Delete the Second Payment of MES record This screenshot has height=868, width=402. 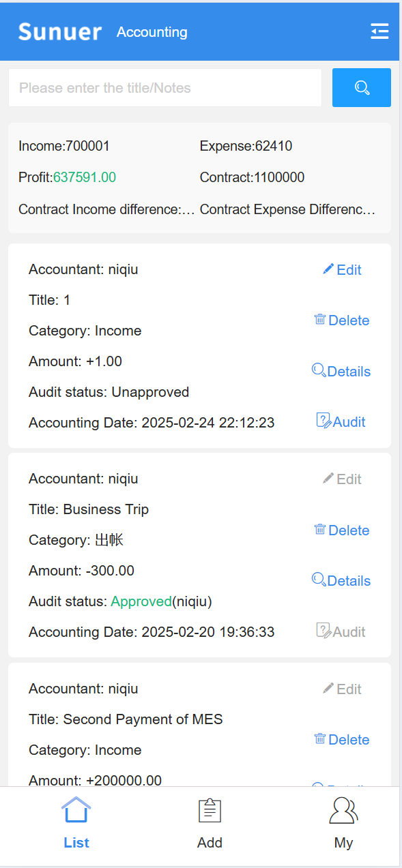coord(341,739)
